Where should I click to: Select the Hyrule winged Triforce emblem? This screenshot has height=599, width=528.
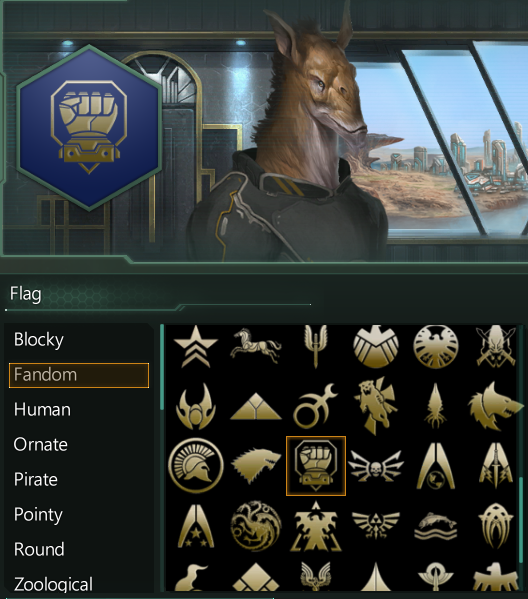(x=376, y=525)
